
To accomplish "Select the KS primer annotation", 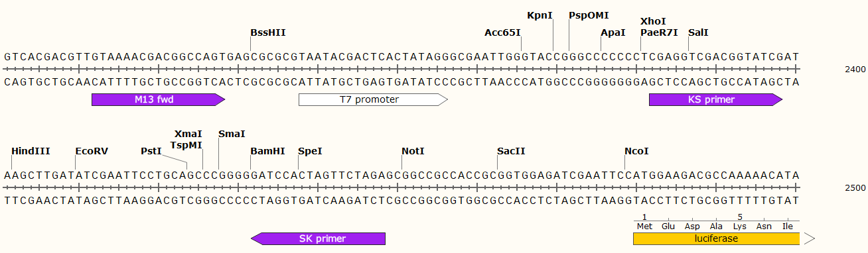I will tap(716, 100).
